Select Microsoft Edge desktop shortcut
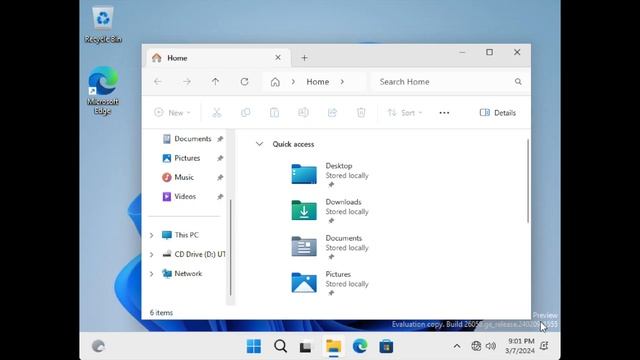 103,91
